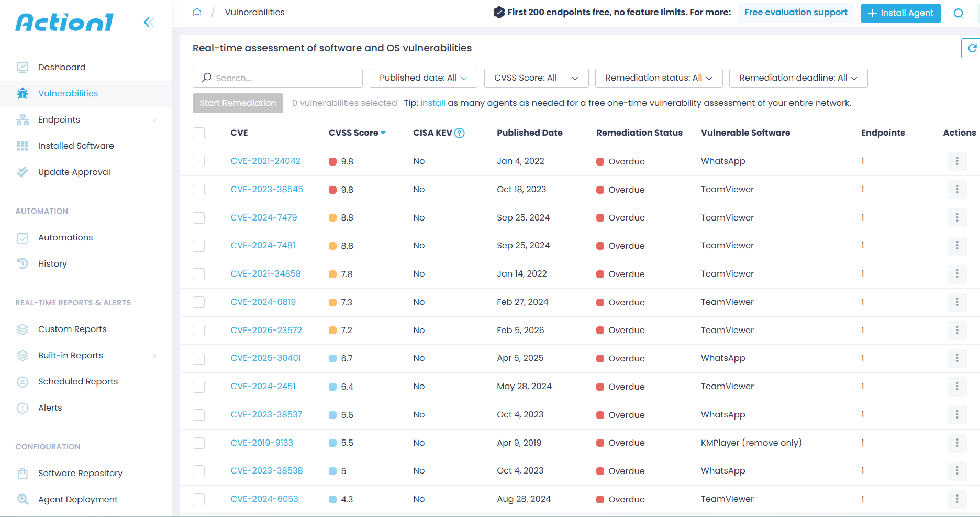Select the checkbox for CVE-2023-38545
Viewport: 980px width, 517px height.
pyautogui.click(x=198, y=190)
